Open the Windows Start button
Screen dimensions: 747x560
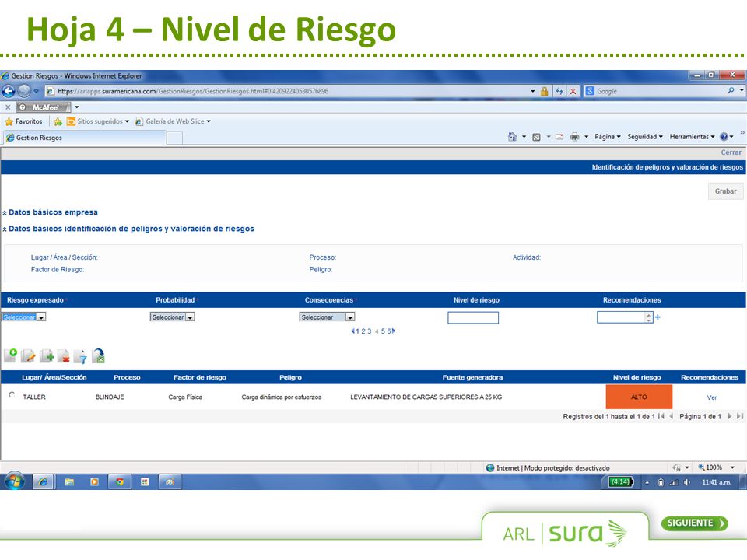pyautogui.click(x=14, y=481)
